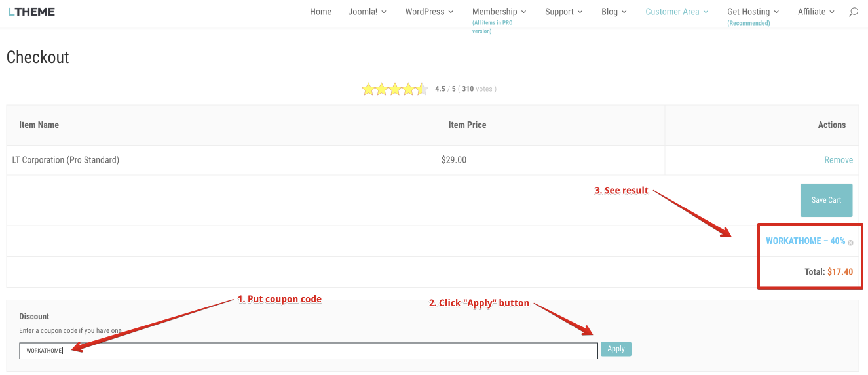Viewport: 868px width, 375px height.
Task: Open the Membership dropdown menu
Action: pos(499,12)
